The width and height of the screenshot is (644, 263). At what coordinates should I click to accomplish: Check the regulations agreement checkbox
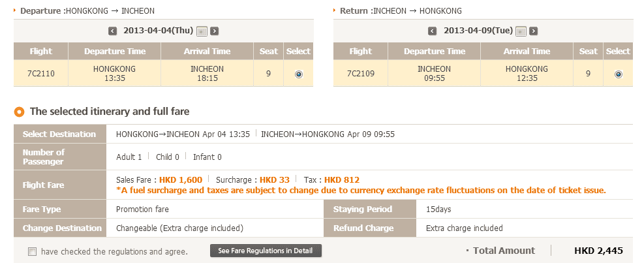tap(32, 251)
